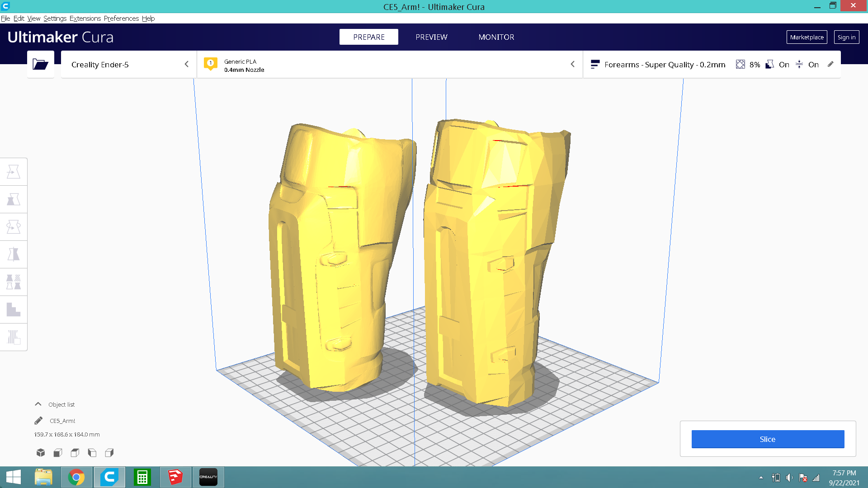Screen dimensions: 868x488
Task: Click the action center flag icon in tray
Action: [803, 478]
